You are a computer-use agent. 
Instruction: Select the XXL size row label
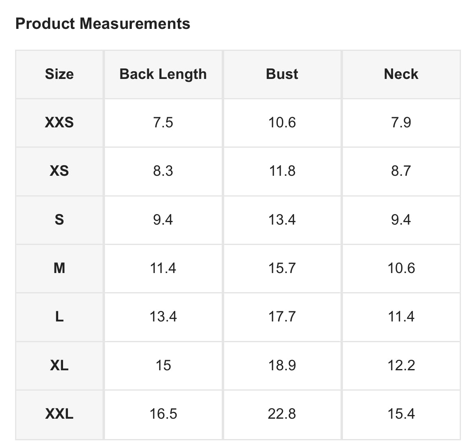pyautogui.click(x=59, y=414)
